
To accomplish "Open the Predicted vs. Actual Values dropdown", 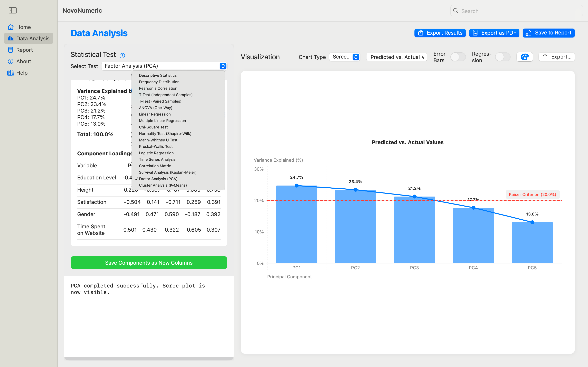I will point(396,57).
